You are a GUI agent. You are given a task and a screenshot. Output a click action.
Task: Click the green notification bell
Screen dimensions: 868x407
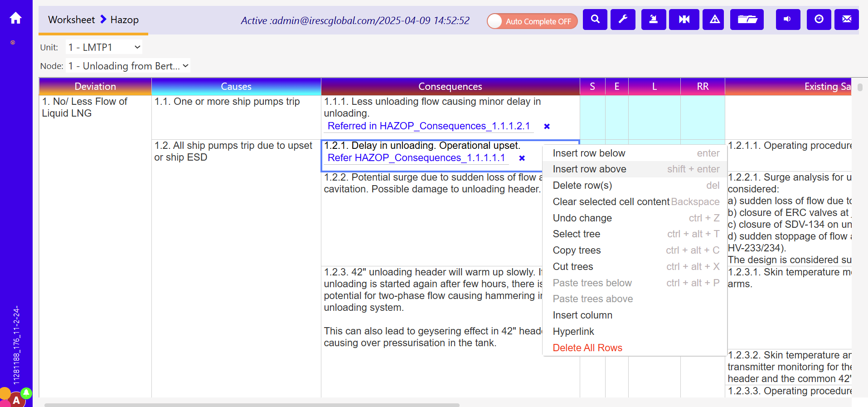[26, 392]
